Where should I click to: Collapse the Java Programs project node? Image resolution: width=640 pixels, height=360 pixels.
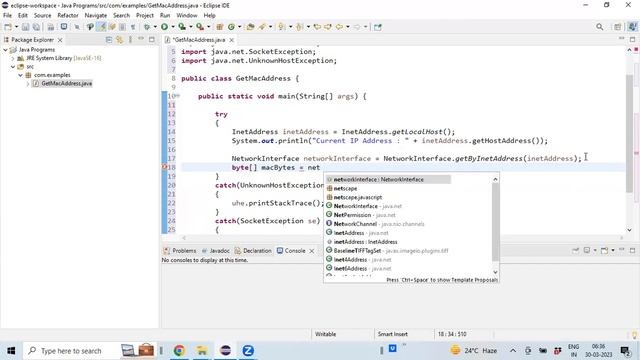tap(5, 50)
